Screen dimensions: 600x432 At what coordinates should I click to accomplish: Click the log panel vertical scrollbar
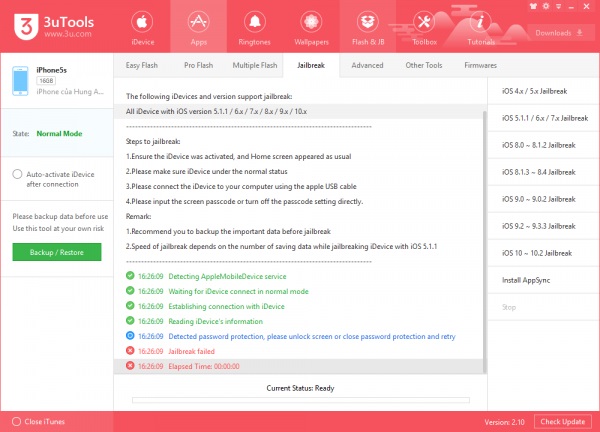[484, 242]
